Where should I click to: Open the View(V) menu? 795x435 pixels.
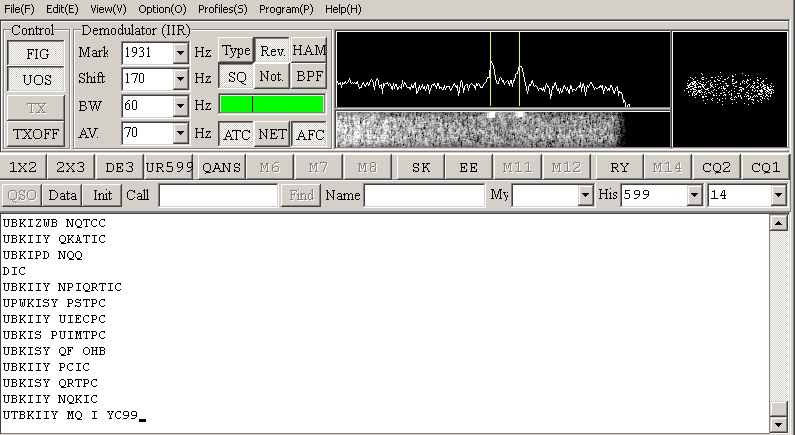[x=108, y=9]
